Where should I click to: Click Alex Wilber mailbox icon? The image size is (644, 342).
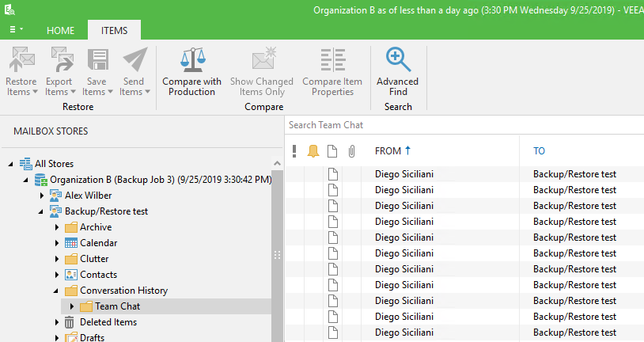(56, 196)
